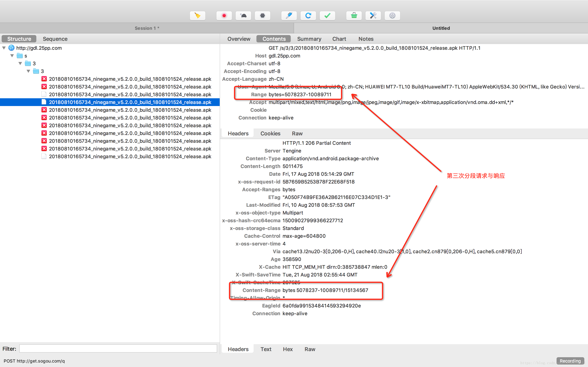Collapse the http://gdl.25pp.com tree
This screenshot has height=367, width=588.
[3, 47]
